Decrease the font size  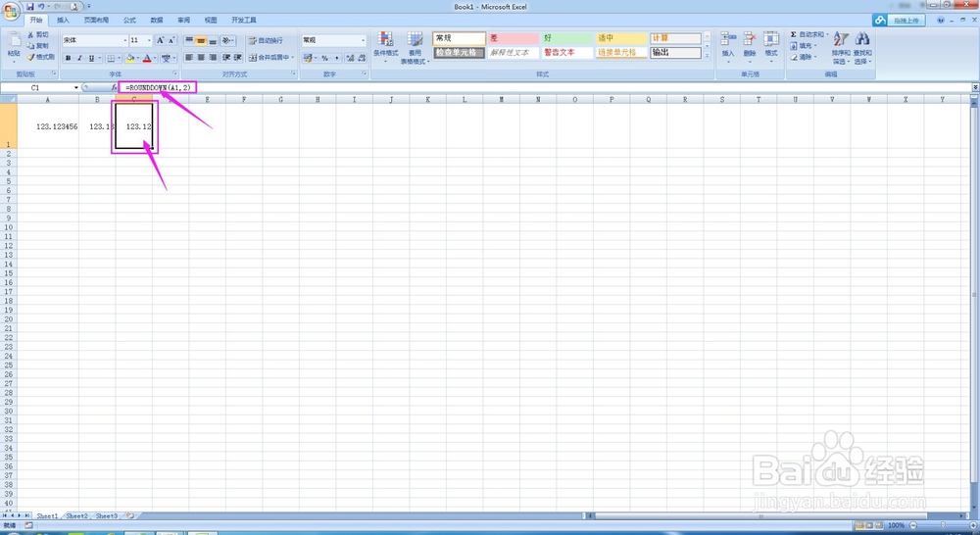coord(171,40)
